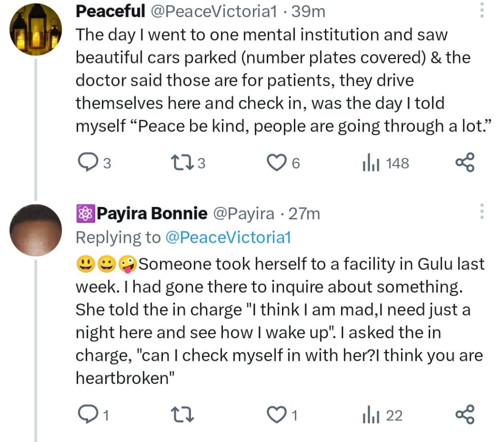Viewport: 504px width, 442px height.
Task: Reply to Peaceful's tweet
Action: click(x=88, y=163)
